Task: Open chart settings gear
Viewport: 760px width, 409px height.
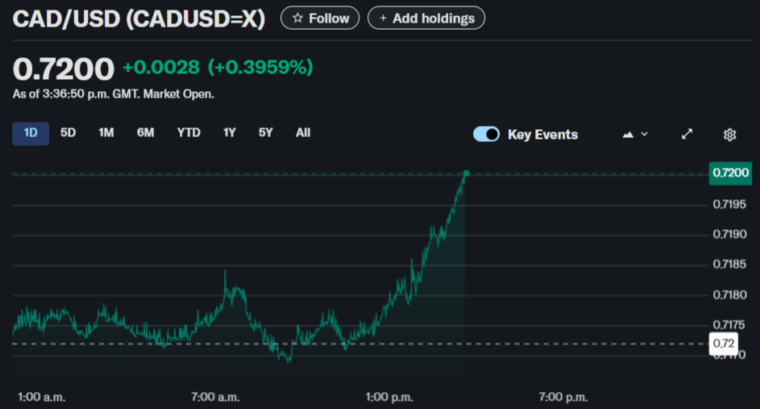Action: pos(730,134)
